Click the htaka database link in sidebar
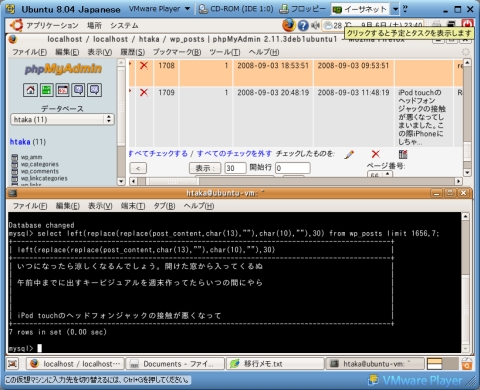Image resolution: width=480 pixels, height=390 pixels. click(20, 142)
